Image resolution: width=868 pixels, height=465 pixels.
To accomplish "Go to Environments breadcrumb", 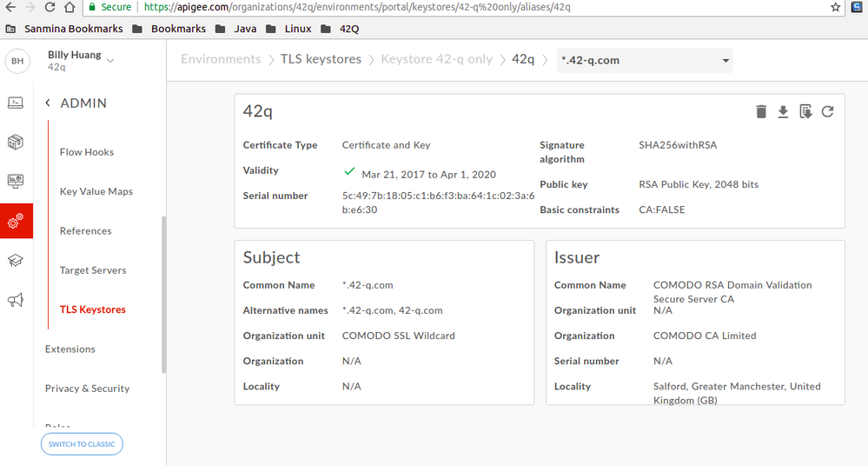I will 221,59.
